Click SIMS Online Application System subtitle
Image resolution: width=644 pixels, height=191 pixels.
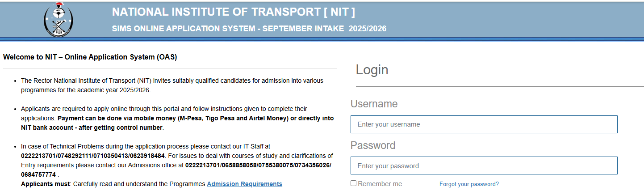click(249, 29)
